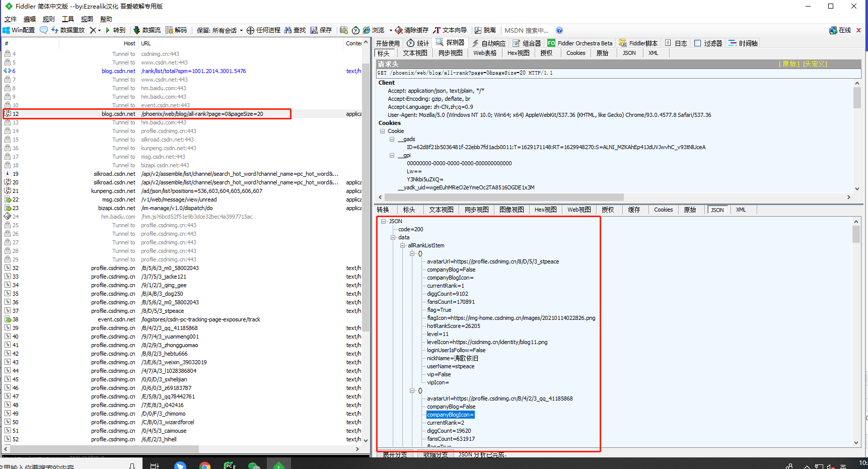The width and height of the screenshot is (868, 469).
Task: Open the Fiddler脚本 script tab
Action: pyautogui.click(x=638, y=43)
